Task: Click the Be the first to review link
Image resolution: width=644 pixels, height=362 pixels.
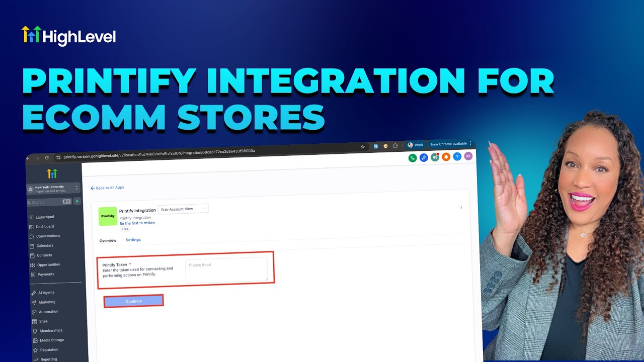Action: click(137, 223)
